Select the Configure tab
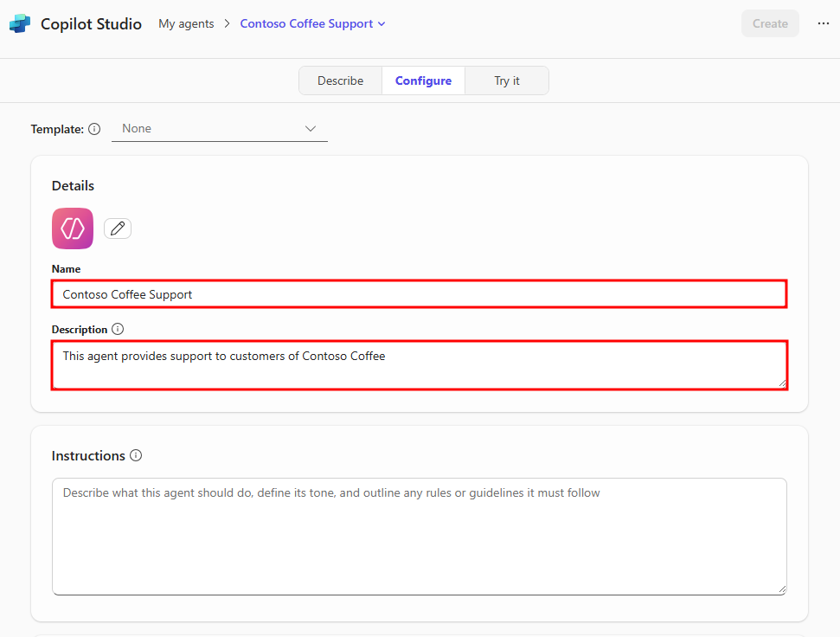 click(x=423, y=80)
